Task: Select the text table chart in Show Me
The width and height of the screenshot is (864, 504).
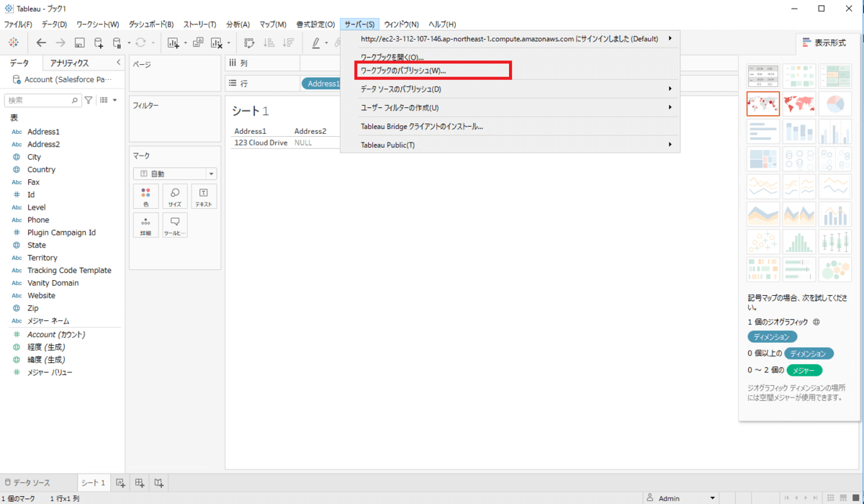Action: [763, 76]
